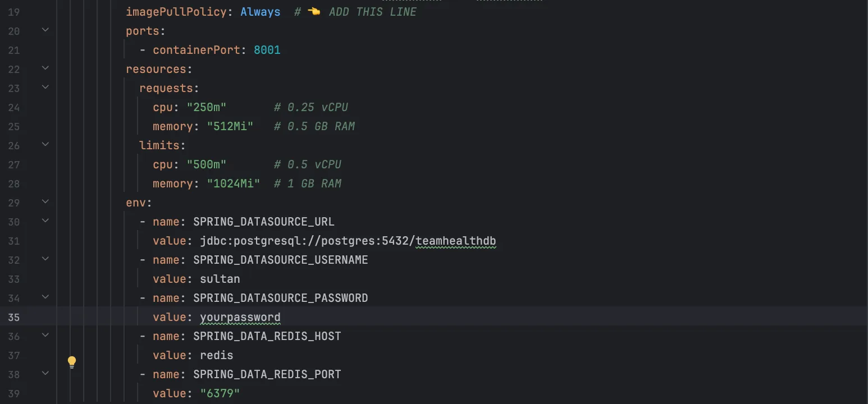This screenshot has height=404, width=868.
Task: Click cpu value "250m"
Action: coord(207,107)
